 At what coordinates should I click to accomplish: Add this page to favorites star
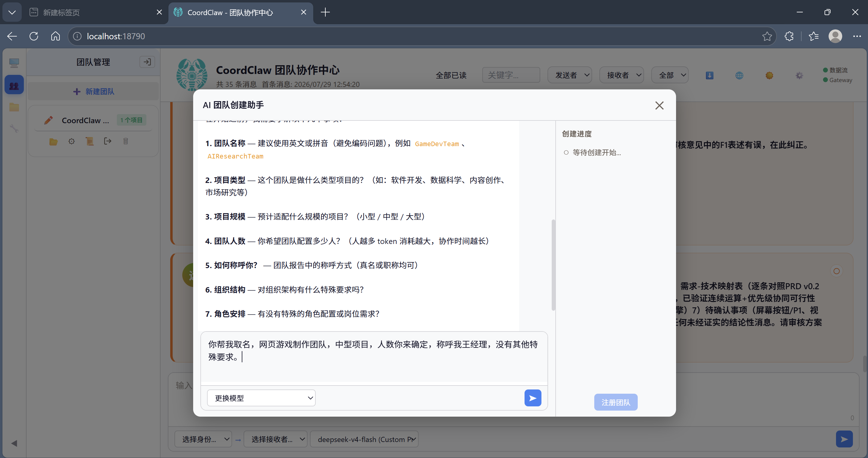click(767, 36)
